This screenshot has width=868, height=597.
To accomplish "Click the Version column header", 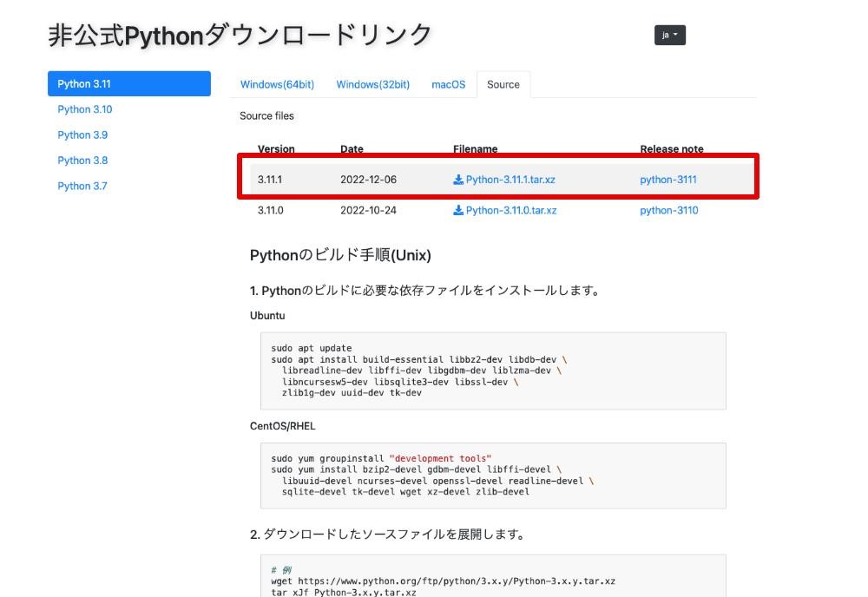I will [276, 149].
